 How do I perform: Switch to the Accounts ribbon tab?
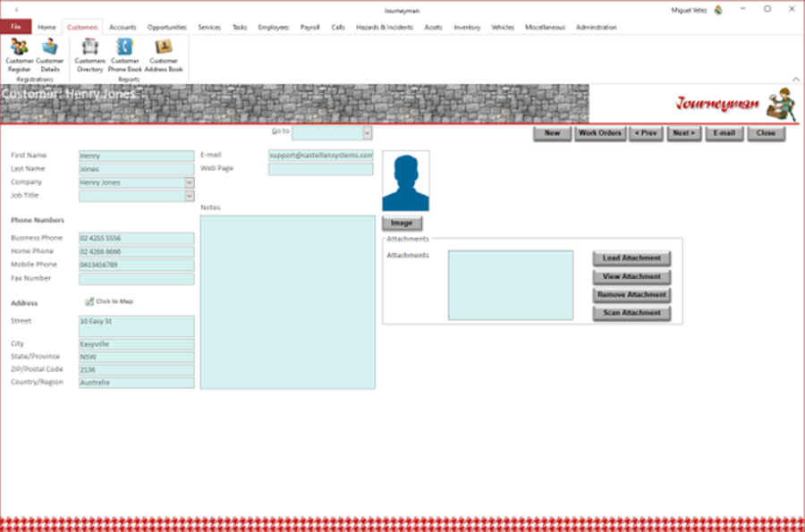tap(123, 27)
